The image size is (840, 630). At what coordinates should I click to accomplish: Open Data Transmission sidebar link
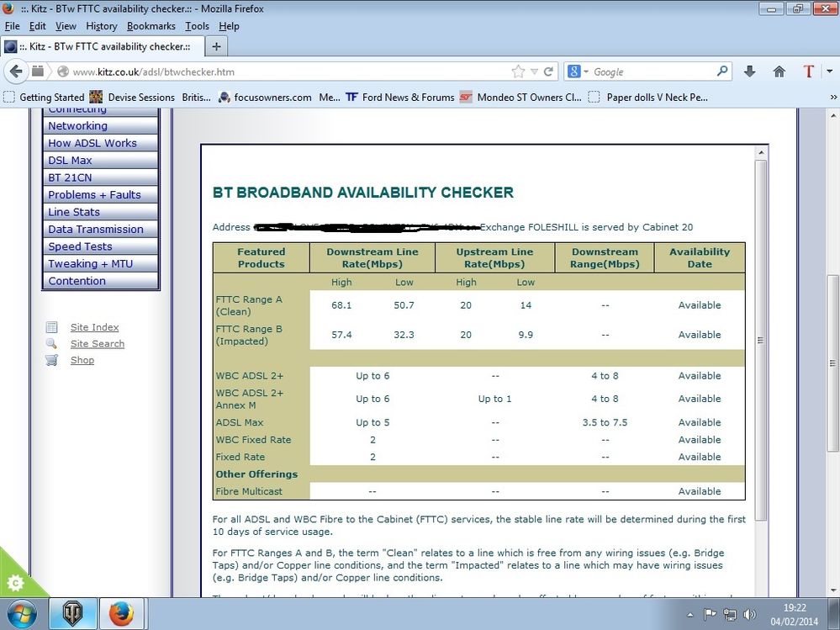[x=100, y=230]
